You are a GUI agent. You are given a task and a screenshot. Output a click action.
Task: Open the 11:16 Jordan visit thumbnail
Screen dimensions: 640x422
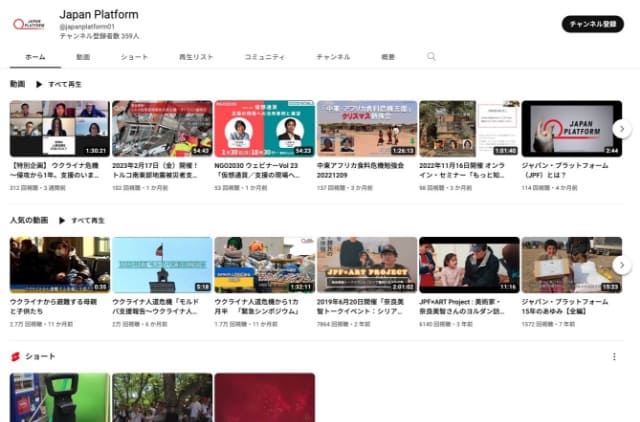469,265
